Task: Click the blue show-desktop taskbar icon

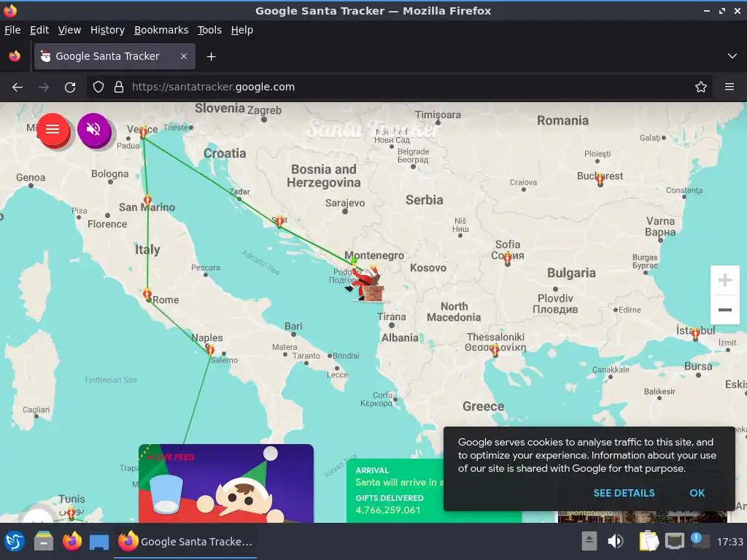Action: pos(99,542)
